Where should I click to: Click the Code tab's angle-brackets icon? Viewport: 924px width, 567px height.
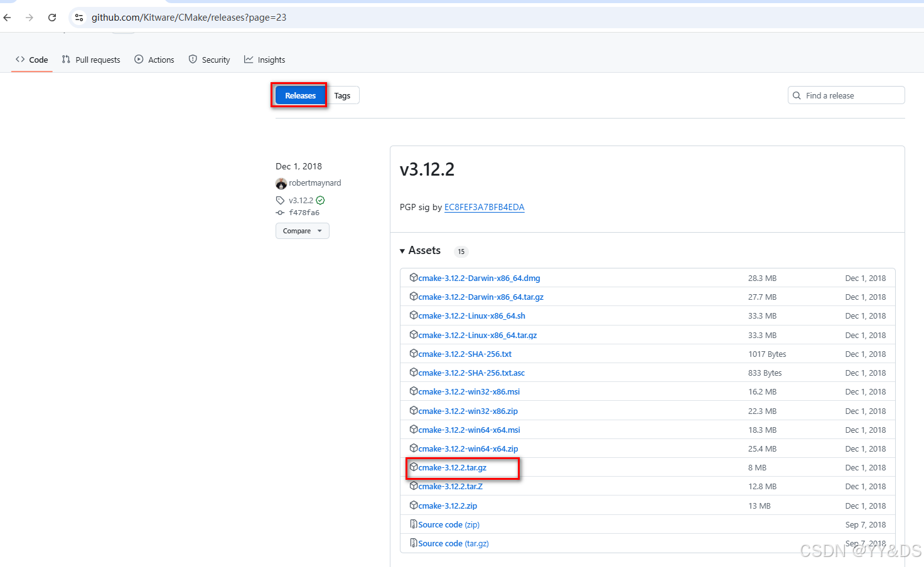tap(20, 60)
